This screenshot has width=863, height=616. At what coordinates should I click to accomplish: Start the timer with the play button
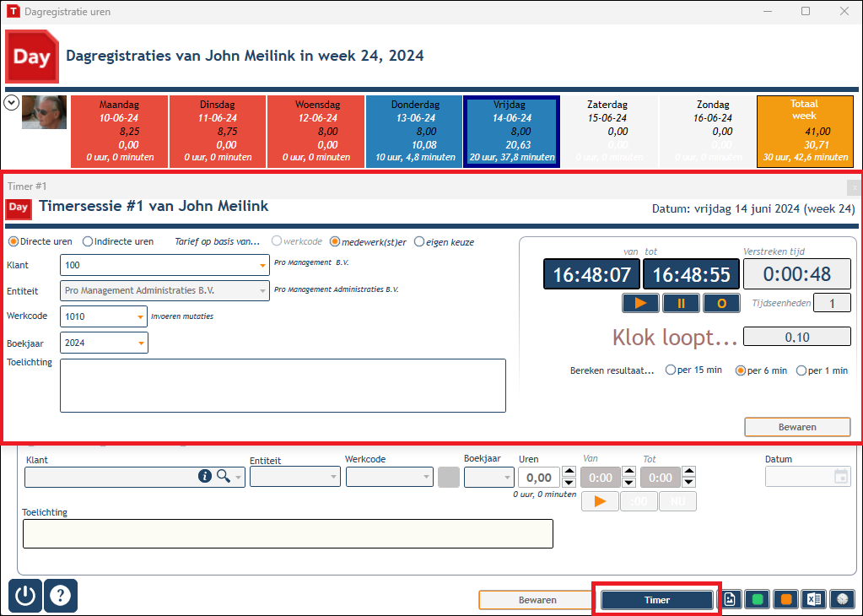coord(640,303)
